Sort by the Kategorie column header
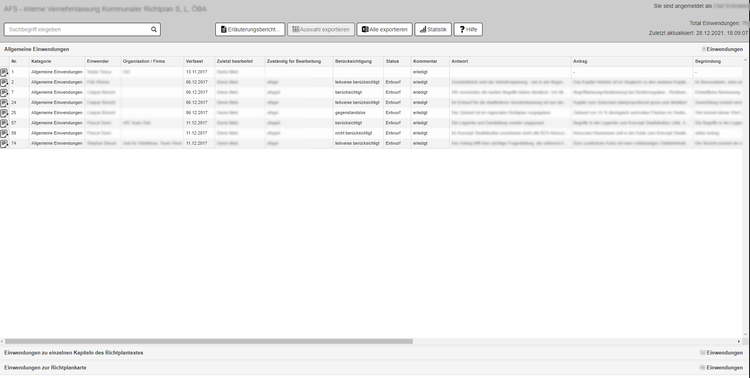This screenshot has height=378, width=750. 41,61
